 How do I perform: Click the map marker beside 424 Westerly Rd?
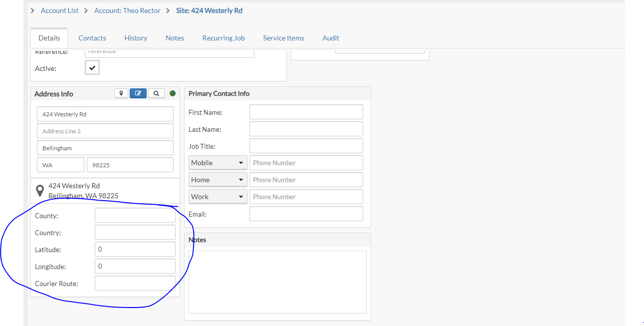pyautogui.click(x=40, y=190)
